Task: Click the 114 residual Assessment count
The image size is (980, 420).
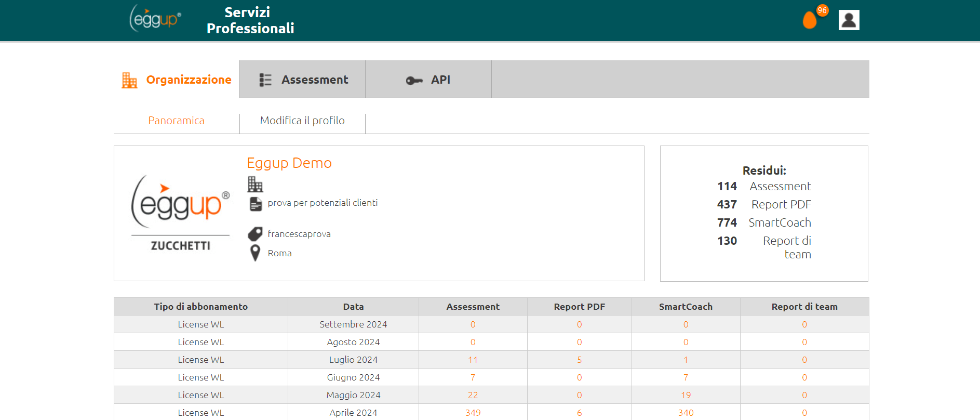Action: (727, 186)
